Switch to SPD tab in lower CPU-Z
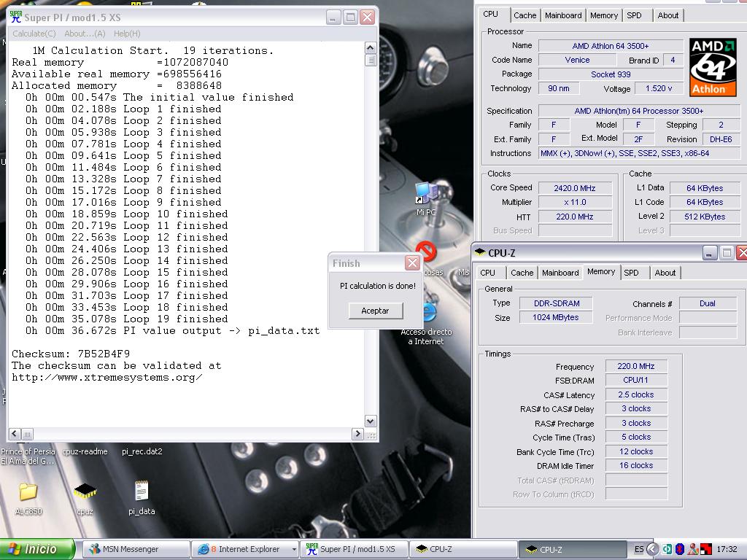747x560 pixels. [x=631, y=273]
